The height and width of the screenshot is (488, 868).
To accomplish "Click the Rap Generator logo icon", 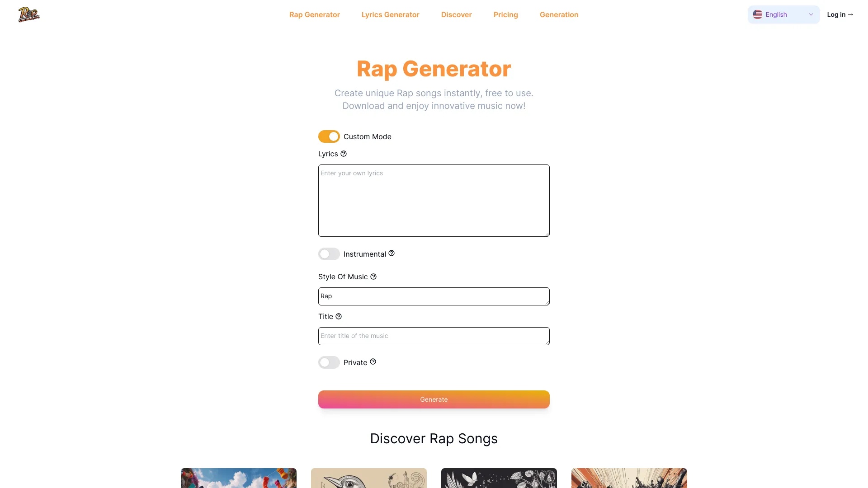I will [x=28, y=14].
